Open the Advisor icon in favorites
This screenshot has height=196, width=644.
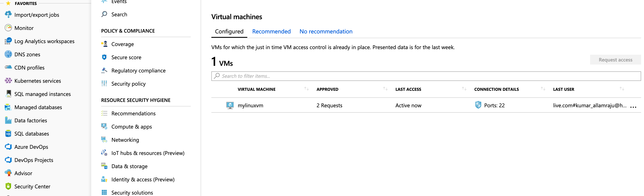click(x=8, y=173)
